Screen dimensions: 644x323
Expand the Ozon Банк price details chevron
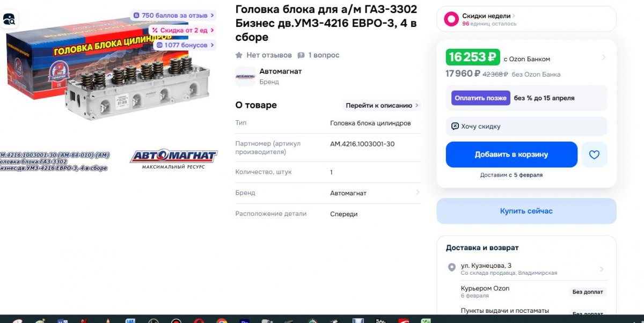pyautogui.click(x=603, y=57)
